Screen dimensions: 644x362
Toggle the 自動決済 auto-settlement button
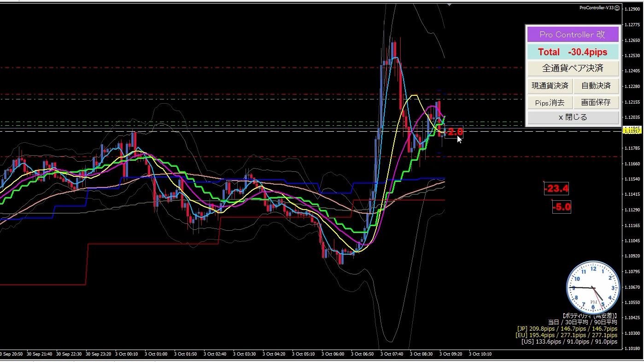[x=596, y=86]
